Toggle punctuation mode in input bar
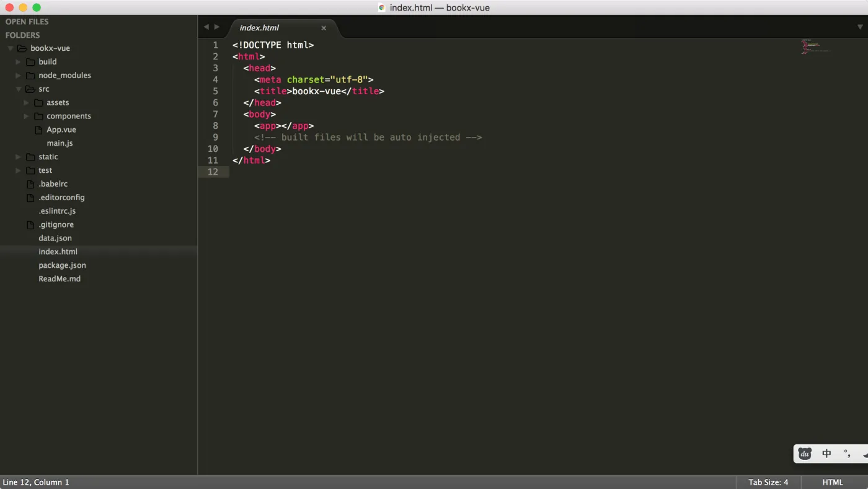The width and height of the screenshot is (868, 489). tap(847, 454)
